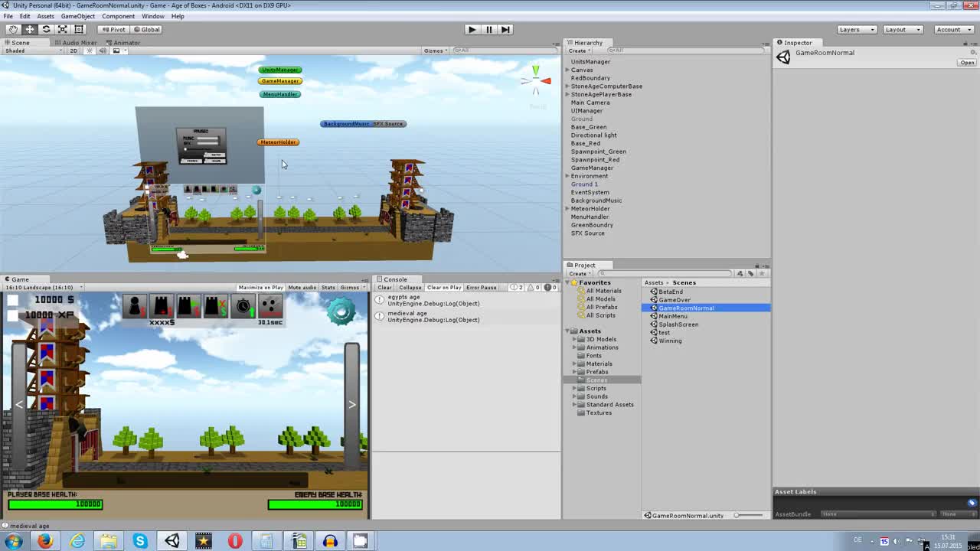The height and width of the screenshot is (551, 980).
Task: Toggle Global coordinate mode
Action: pyautogui.click(x=146, y=29)
